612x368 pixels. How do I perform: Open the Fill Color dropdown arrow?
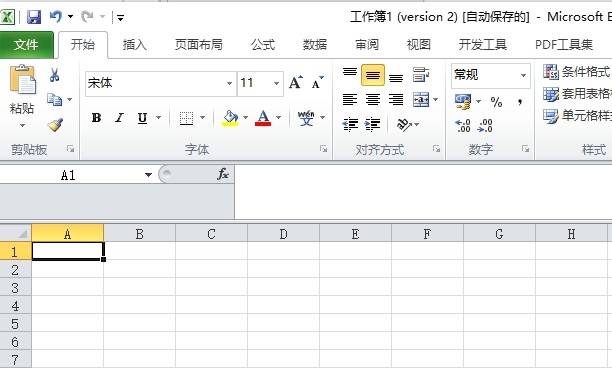tap(245, 117)
